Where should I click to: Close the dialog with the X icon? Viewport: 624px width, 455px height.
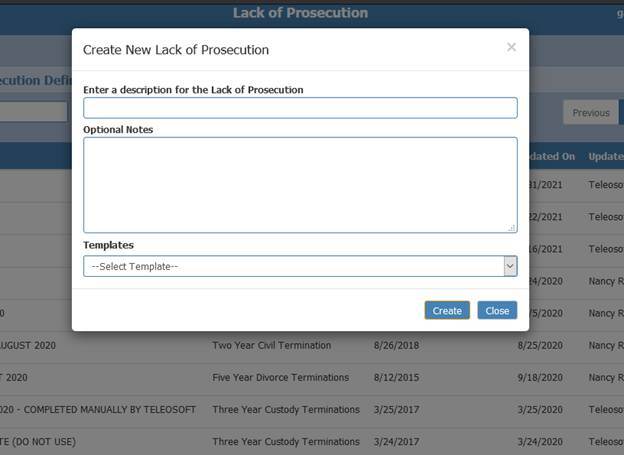pos(511,47)
